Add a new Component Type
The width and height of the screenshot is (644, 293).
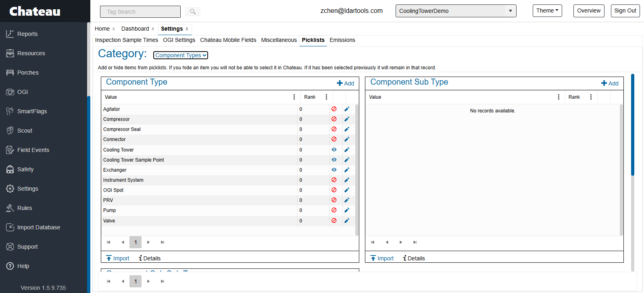pos(346,83)
